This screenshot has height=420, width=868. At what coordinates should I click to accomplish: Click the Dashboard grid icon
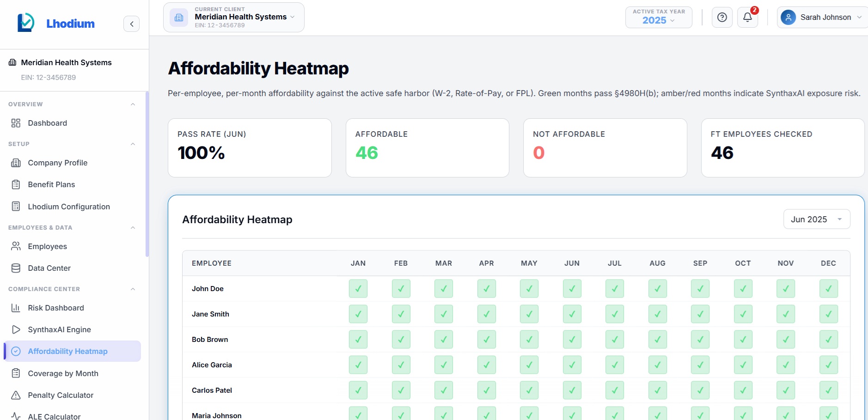click(x=16, y=123)
